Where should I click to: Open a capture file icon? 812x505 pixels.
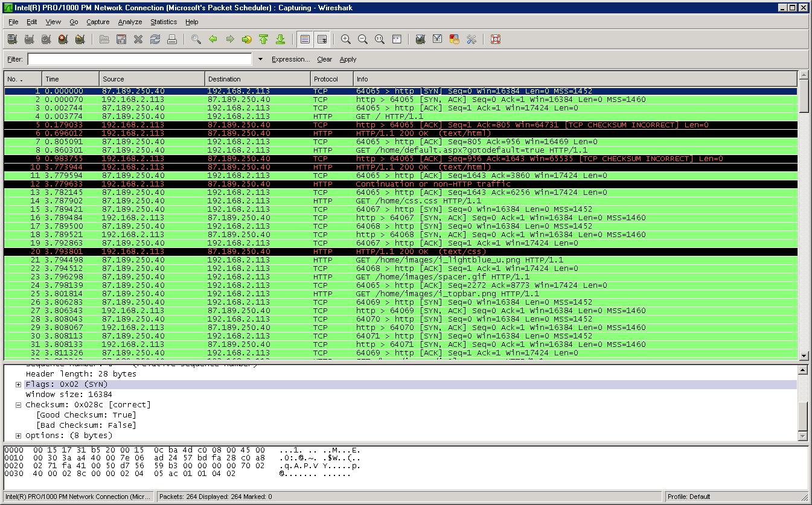click(x=104, y=39)
